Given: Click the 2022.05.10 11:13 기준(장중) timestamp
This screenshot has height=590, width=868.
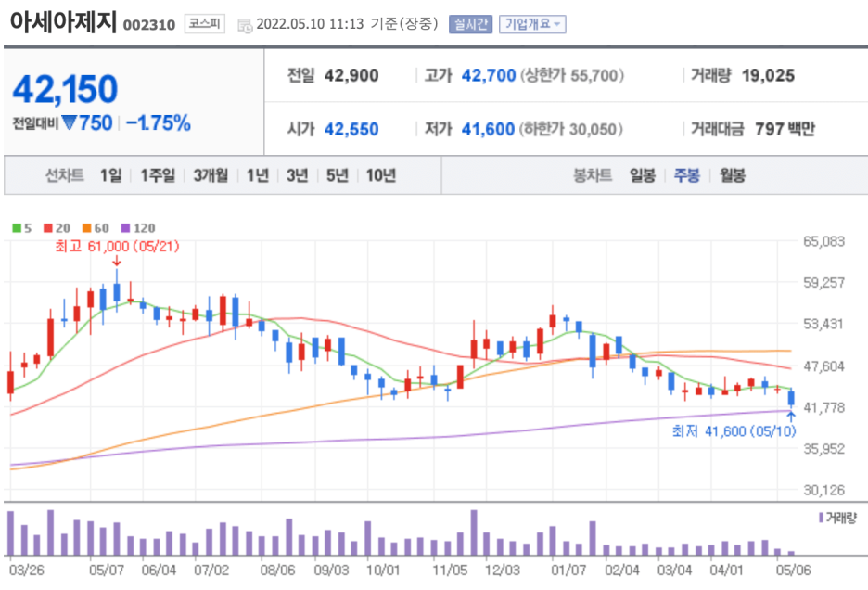Looking at the screenshot, I should [x=347, y=24].
